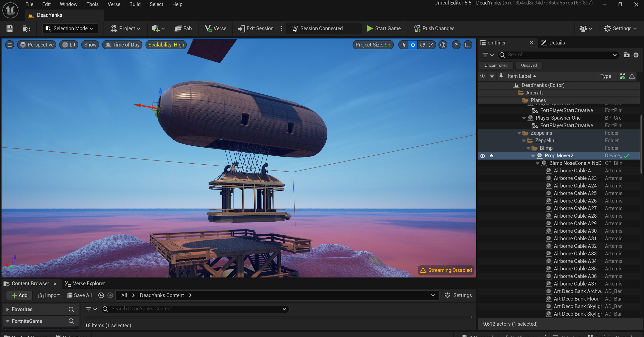Toggle visibility eye for Prop Mover2

tap(482, 156)
